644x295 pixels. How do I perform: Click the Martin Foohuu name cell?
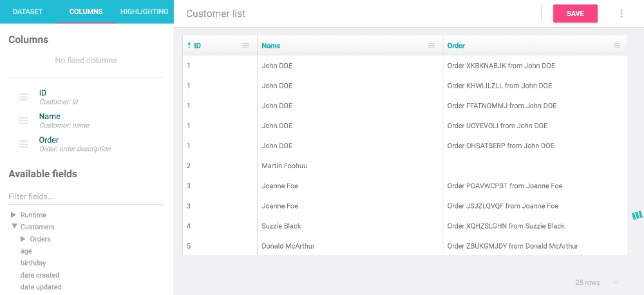pyautogui.click(x=350, y=166)
